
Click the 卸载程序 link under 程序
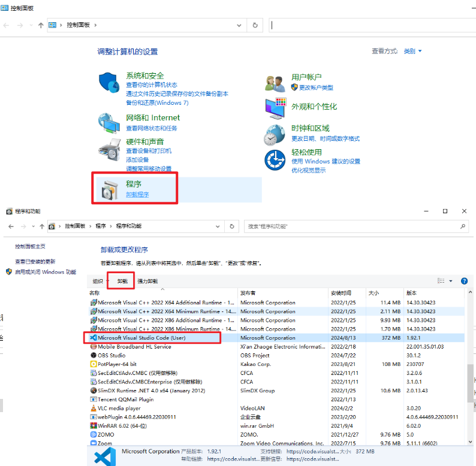137,195
